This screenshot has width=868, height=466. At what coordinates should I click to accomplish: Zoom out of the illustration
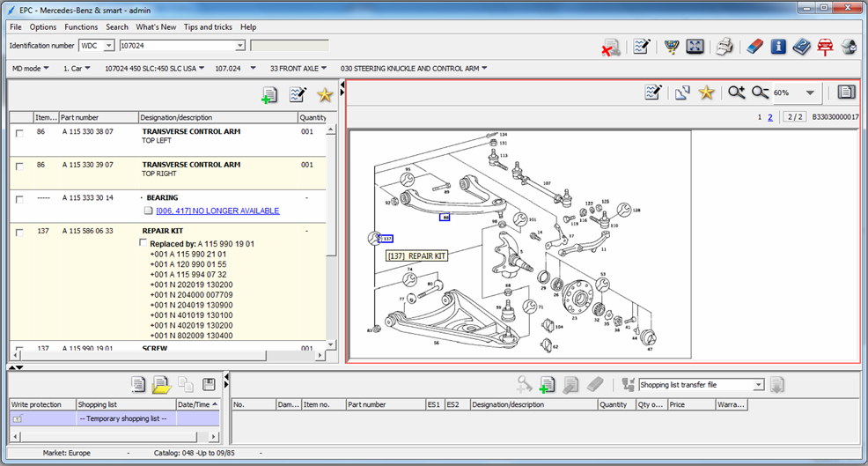click(x=760, y=92)
